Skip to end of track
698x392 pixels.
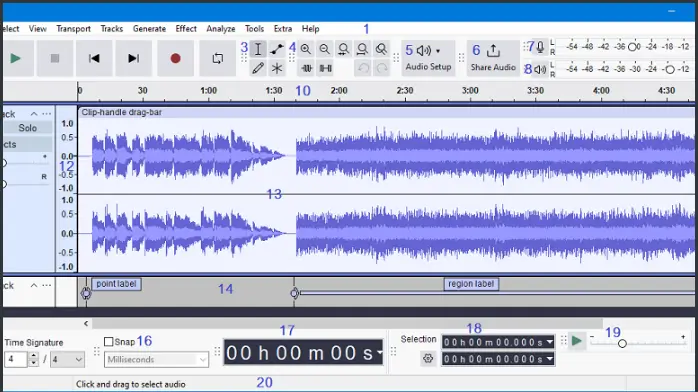tap(133, 58)
